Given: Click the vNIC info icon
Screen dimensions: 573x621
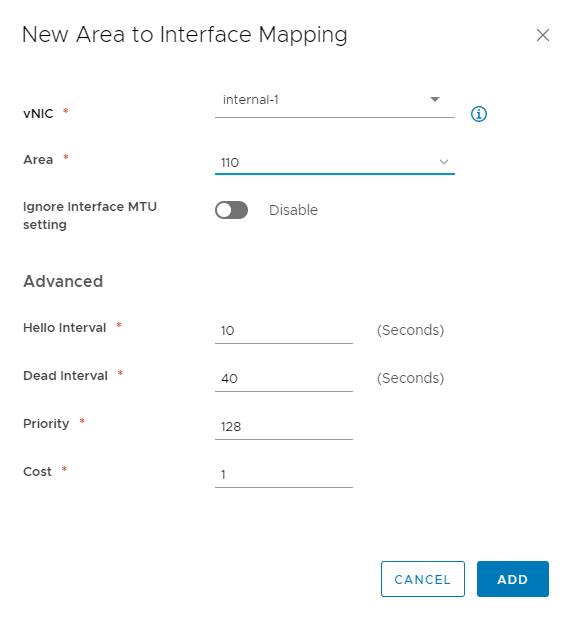Looking at the screenshot, I should [478, 114].
